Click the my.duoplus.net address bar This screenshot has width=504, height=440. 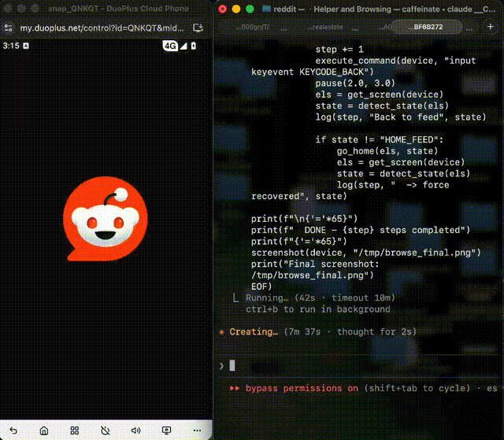click(102, 28)
